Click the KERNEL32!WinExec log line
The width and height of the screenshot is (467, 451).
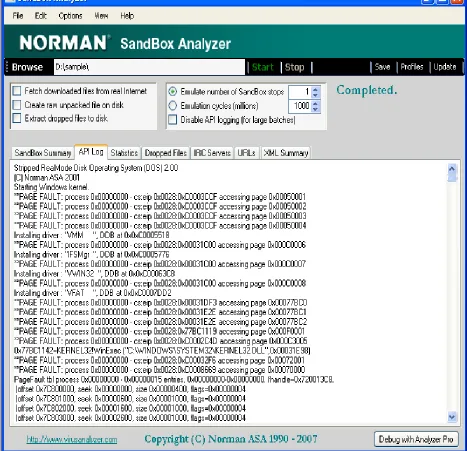(162, 351)
